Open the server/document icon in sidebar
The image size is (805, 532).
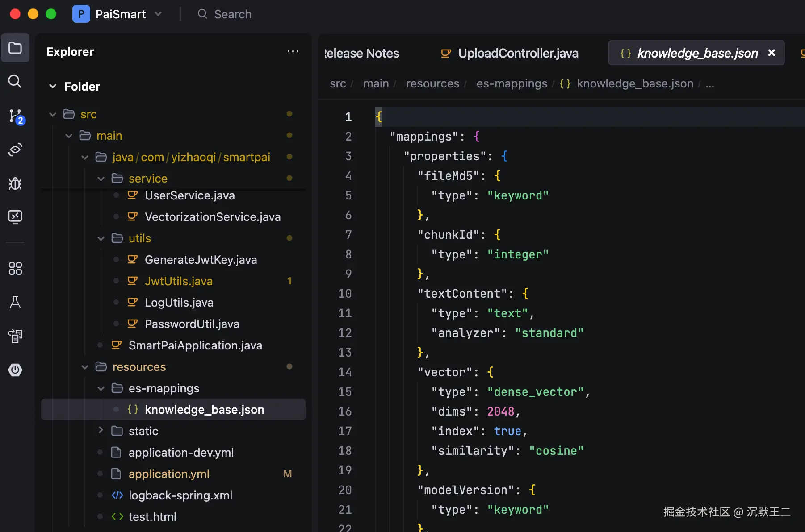pyautogui.click(x=15, y=336)
